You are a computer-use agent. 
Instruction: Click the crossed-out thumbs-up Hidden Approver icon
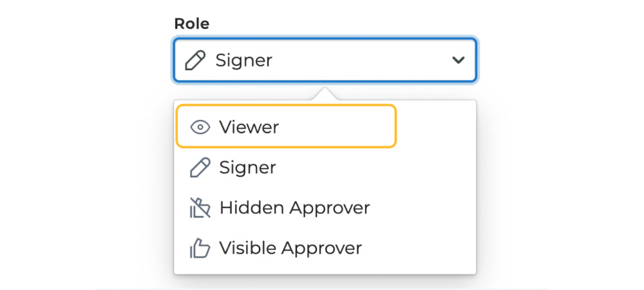click(x=200, y=208)
